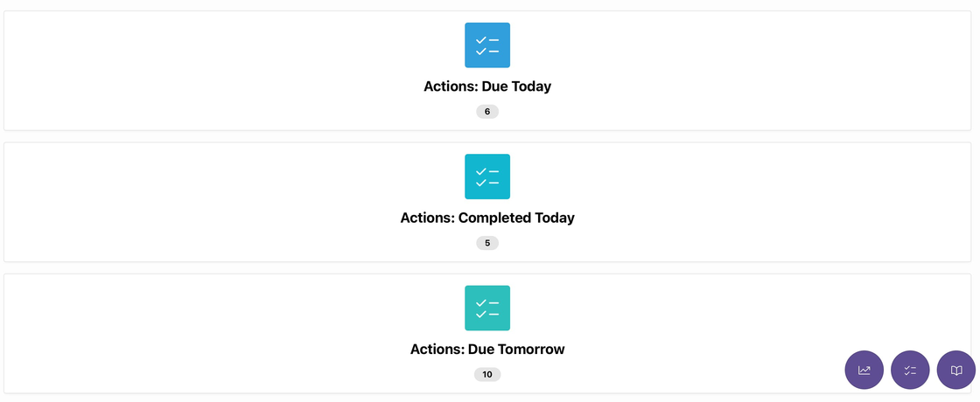Screen dimensions: 980x402
Task: Select the "Actions: Due Tomorrow" heading
Action: point(487,349)
